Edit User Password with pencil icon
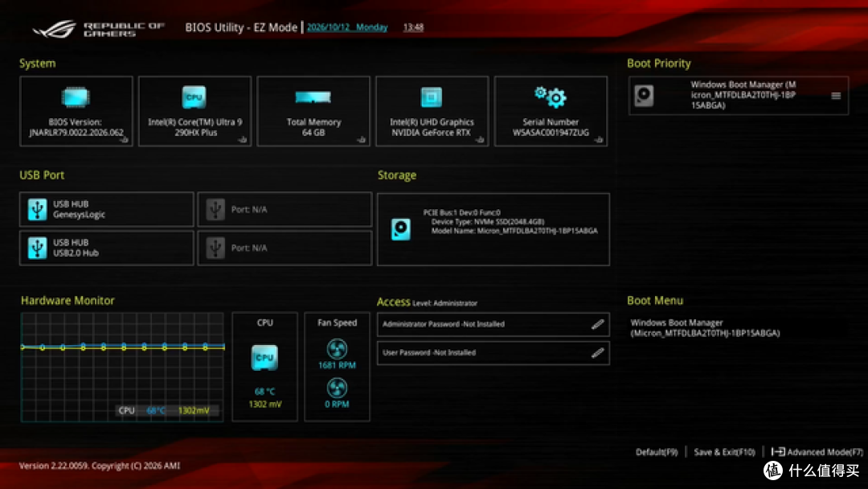868x489 pixels. tap(597, 353)
